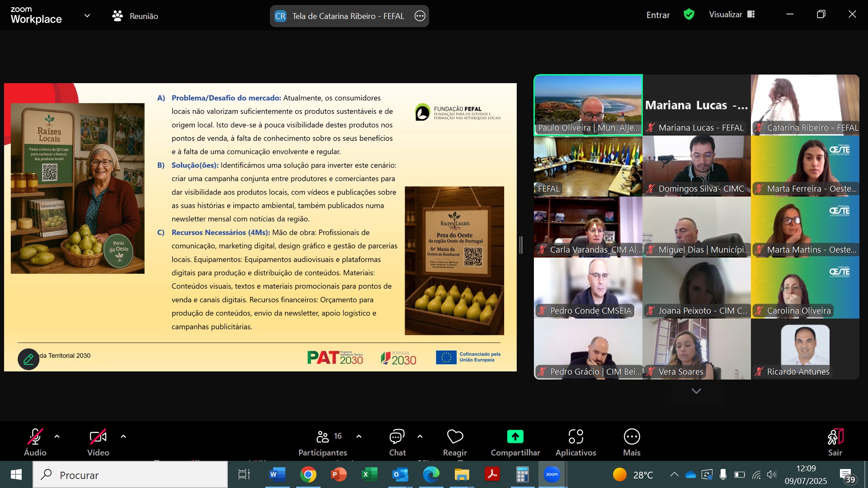
Task: Click the green encryption shield icon
Action: pos(689,14)
